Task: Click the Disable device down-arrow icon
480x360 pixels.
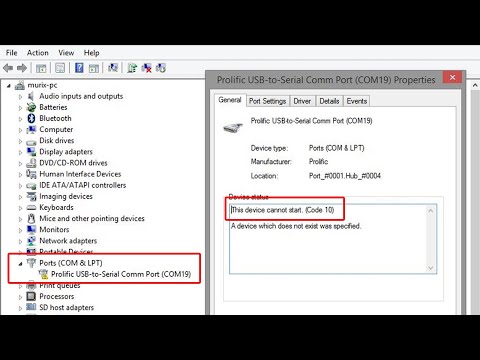Action: point(161,68)
